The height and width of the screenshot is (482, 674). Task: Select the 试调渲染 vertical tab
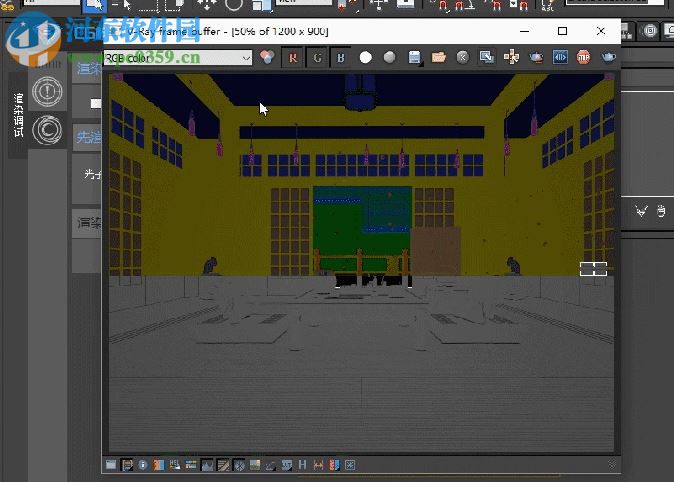coord(18,115)
